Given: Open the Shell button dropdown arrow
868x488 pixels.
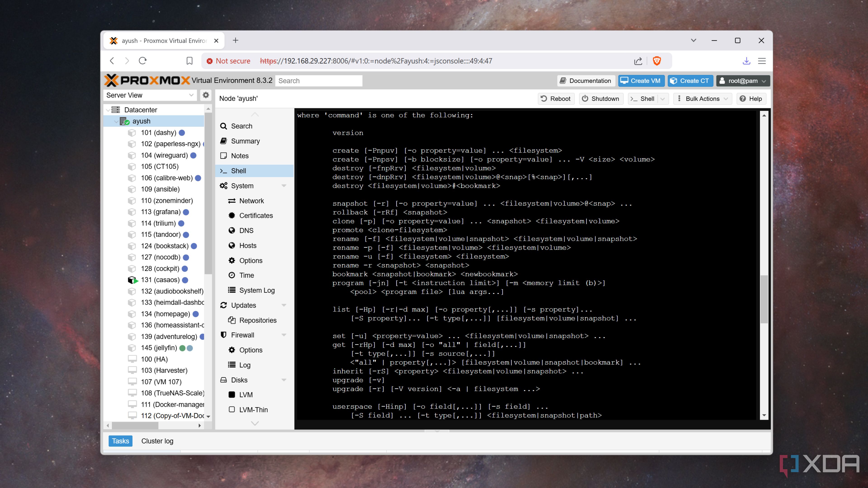Looking at the screenshot, I should [x=663, y=99].
